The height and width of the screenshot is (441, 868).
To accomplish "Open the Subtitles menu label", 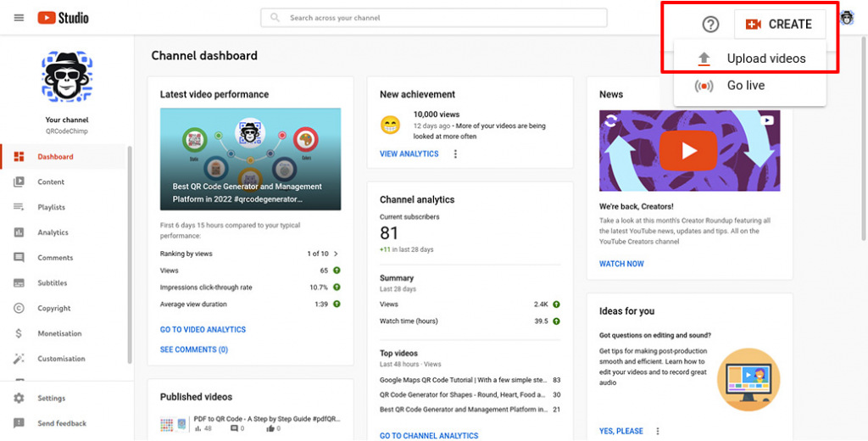I will [x=53, y=283].
